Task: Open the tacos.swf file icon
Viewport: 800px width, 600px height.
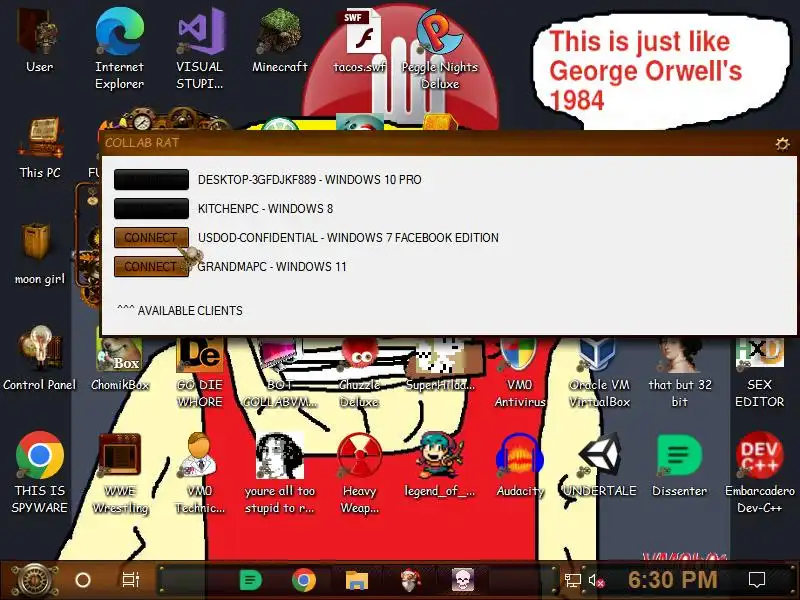Action: coord(360,41)
